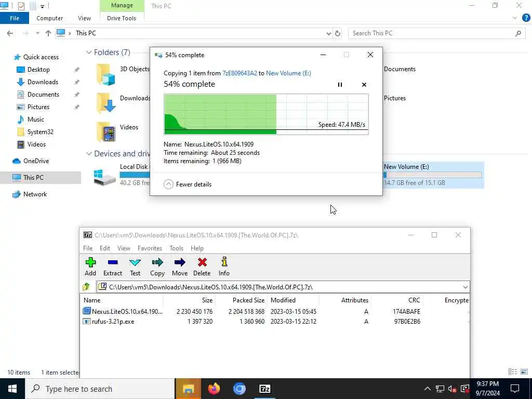Select the Nexus.LiteOS ISO file row
The height and width of the screenshot is (399, 532).
click(x=275, y=312)
